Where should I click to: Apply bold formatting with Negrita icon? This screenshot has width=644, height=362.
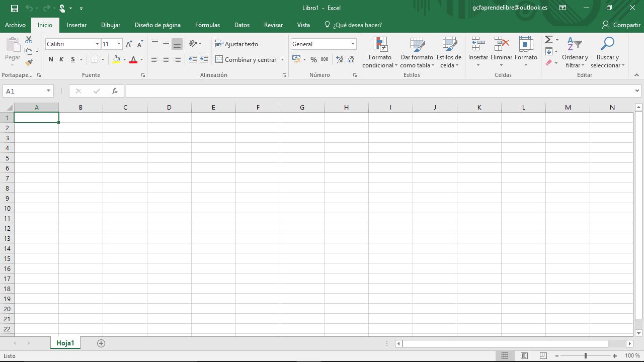click(x=50, y=59)
